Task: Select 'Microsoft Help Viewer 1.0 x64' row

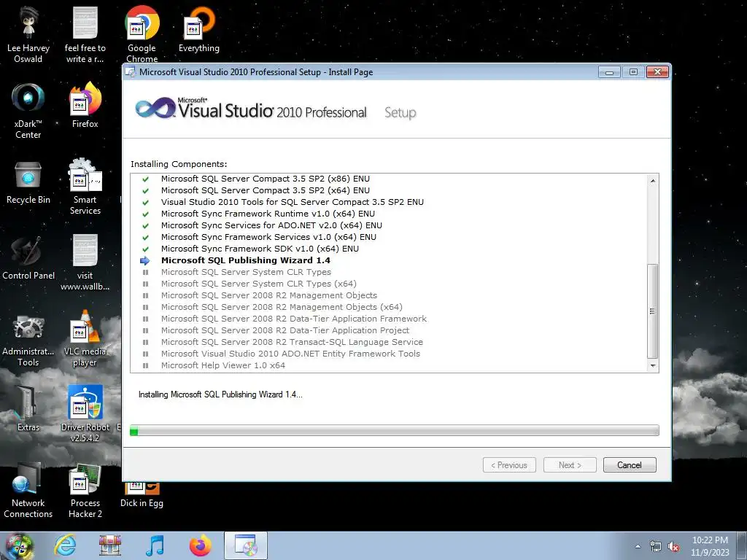Action: coord(223,365)
